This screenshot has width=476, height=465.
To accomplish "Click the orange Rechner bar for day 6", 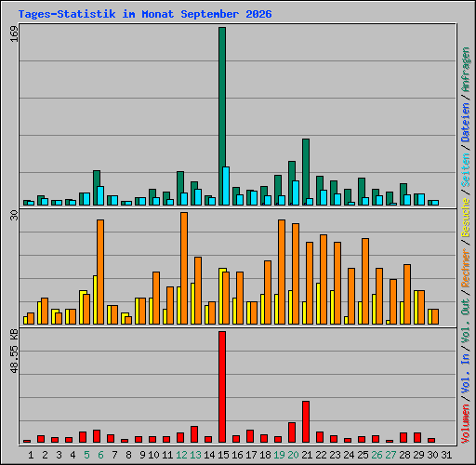I will 100,272.
